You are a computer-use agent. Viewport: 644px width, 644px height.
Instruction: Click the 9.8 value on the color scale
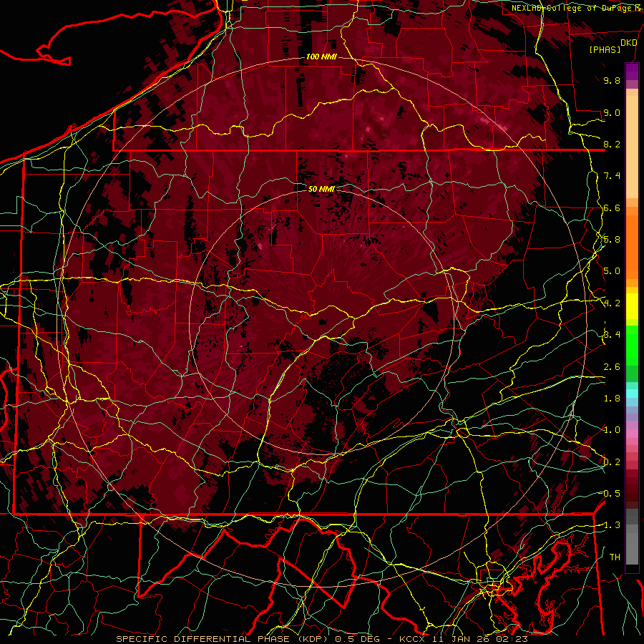tap(612, 80)
